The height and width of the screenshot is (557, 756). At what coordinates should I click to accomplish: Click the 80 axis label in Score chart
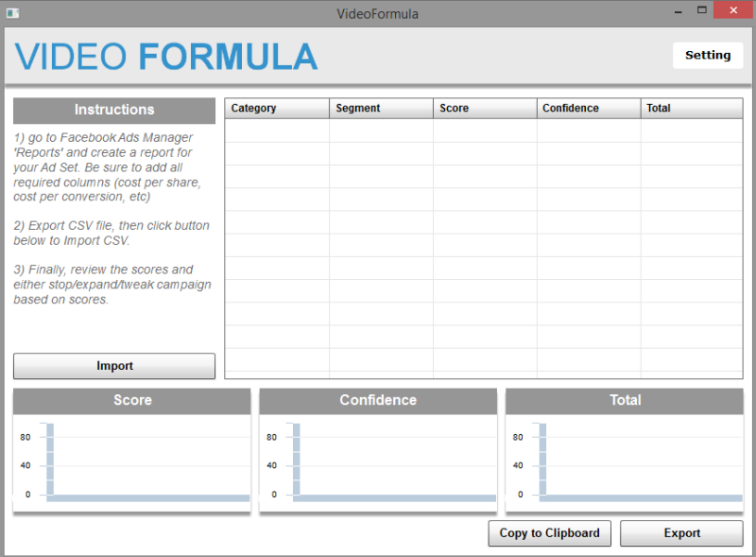pyautogui.click(x=26, y=437)
